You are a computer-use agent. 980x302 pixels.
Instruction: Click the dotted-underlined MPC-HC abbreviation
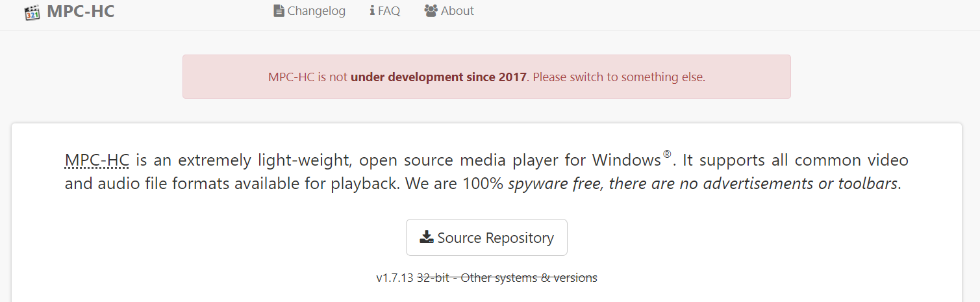(x=97, y=160)
